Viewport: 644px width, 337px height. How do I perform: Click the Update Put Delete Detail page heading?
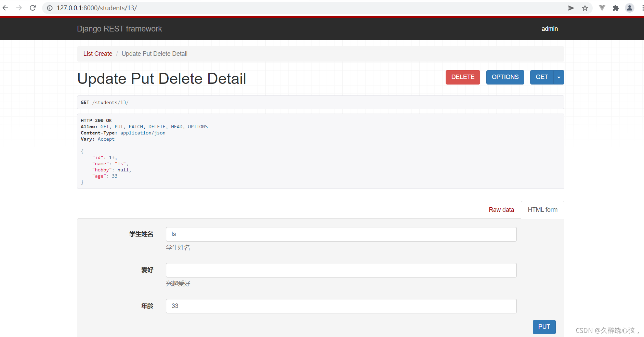click(x=161, y=79)
